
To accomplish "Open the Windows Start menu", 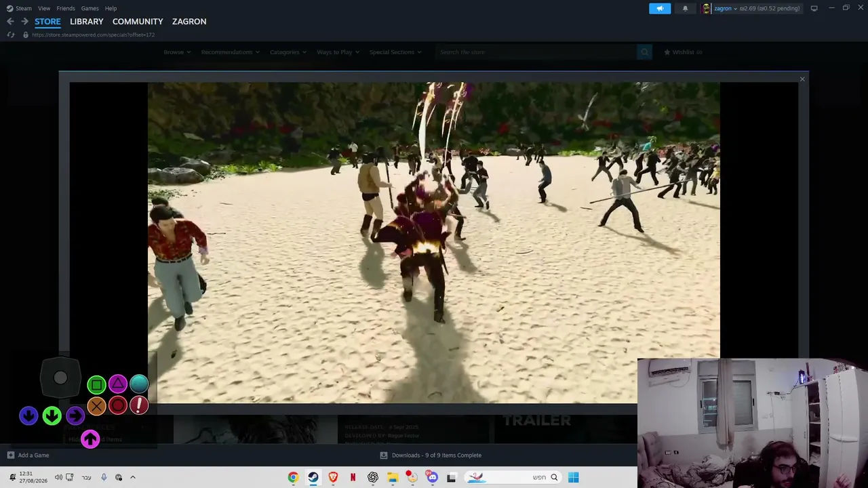I will coord(573,477).
